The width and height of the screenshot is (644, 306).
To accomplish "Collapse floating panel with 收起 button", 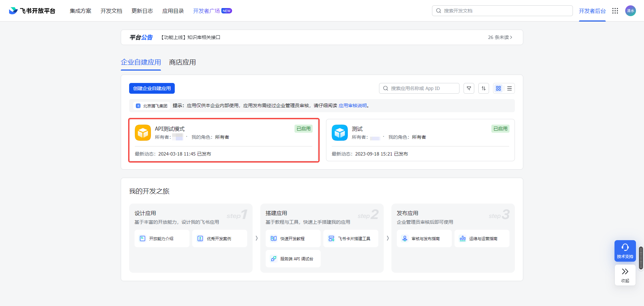I will click(625, 275).
